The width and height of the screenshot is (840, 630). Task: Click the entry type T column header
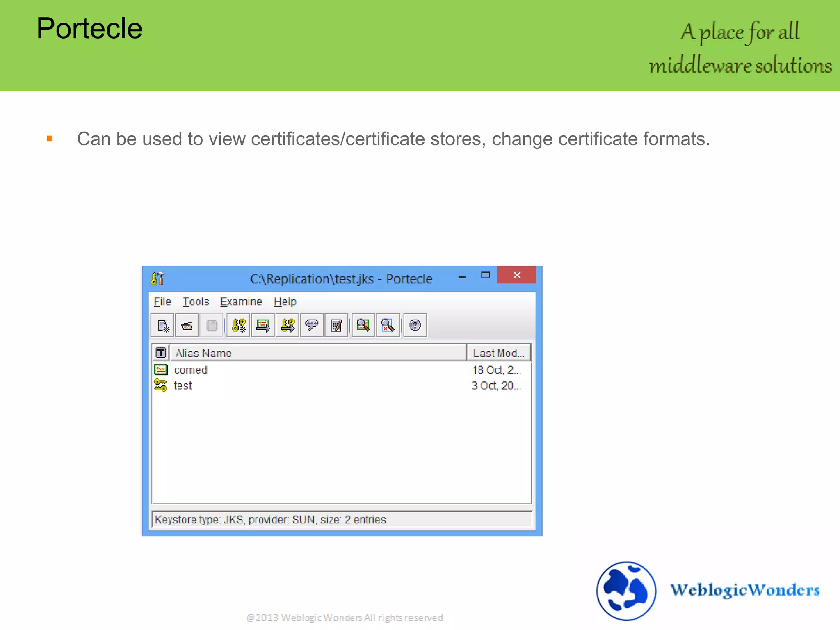point(161,353)
